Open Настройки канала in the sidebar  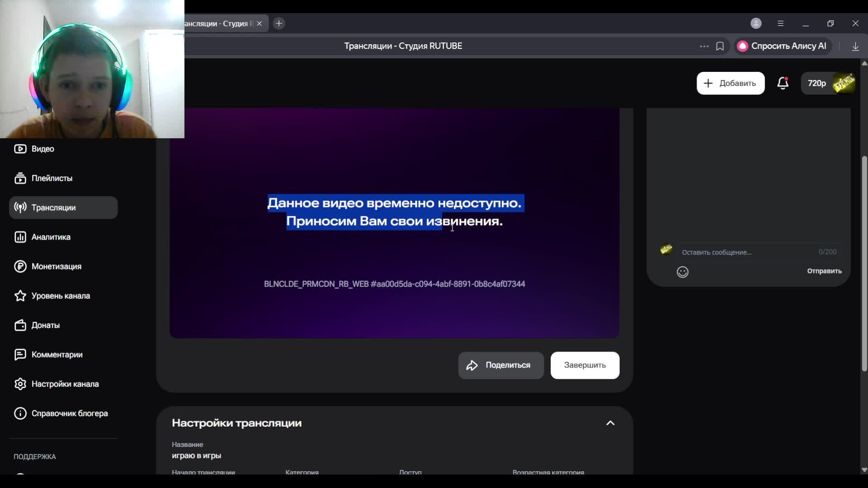(x=63, y=384)
